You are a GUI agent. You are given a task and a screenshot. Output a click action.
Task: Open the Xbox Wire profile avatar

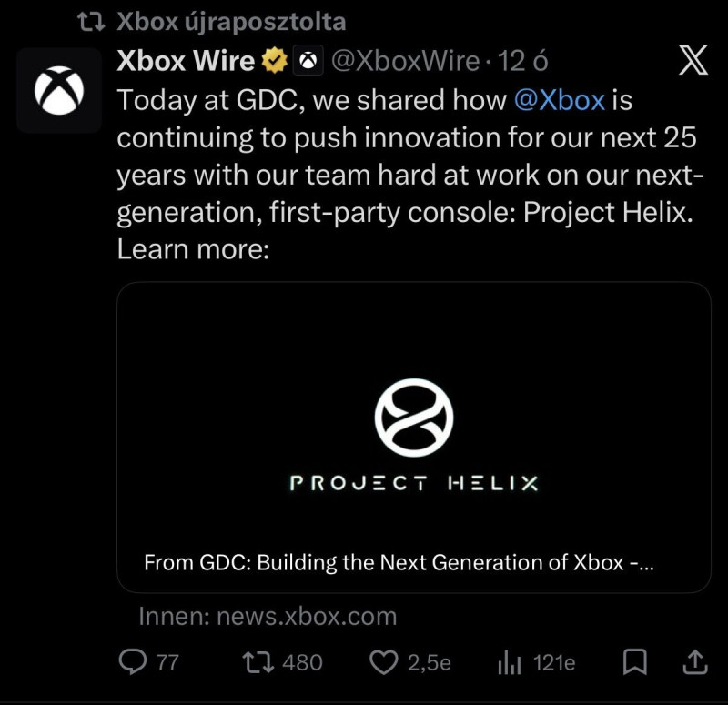click(x=59, y=91)
